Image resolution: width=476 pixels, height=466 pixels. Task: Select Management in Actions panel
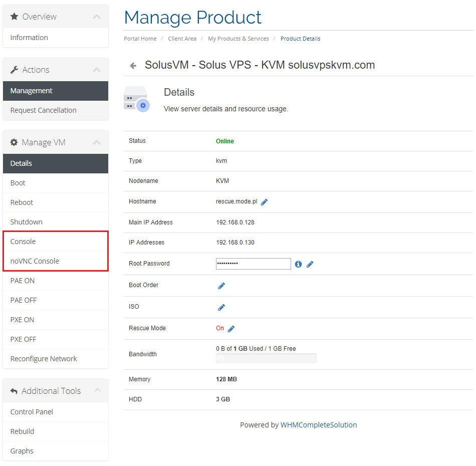pyautogui.click(x=56, y=91)
